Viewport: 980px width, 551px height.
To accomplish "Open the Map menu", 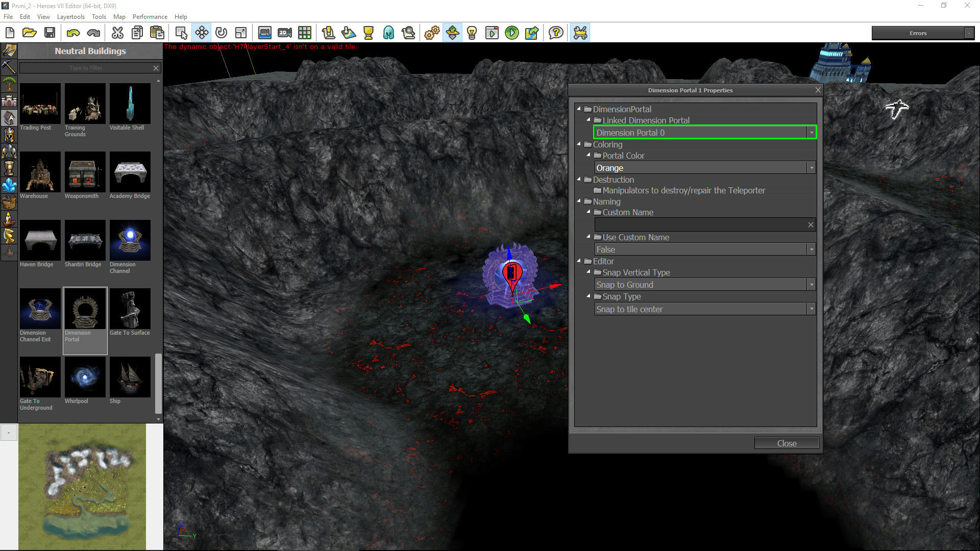I will (x=119, y=17).
